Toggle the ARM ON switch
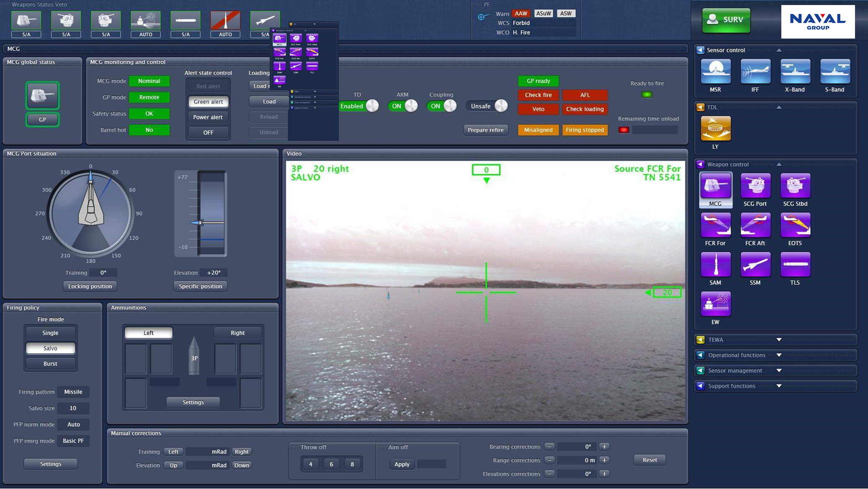 pos(403,106)
